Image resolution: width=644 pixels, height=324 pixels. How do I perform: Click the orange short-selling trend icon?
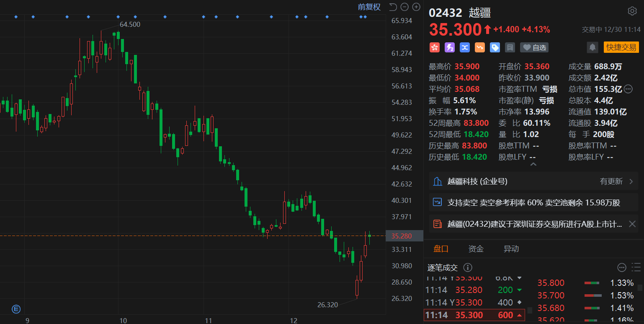(480, 47)
